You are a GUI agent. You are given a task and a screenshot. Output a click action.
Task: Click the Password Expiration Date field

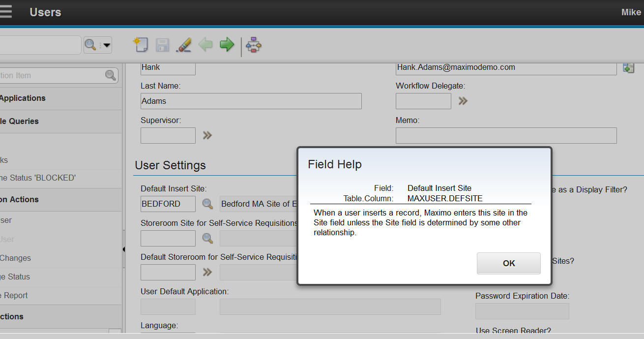522,311
